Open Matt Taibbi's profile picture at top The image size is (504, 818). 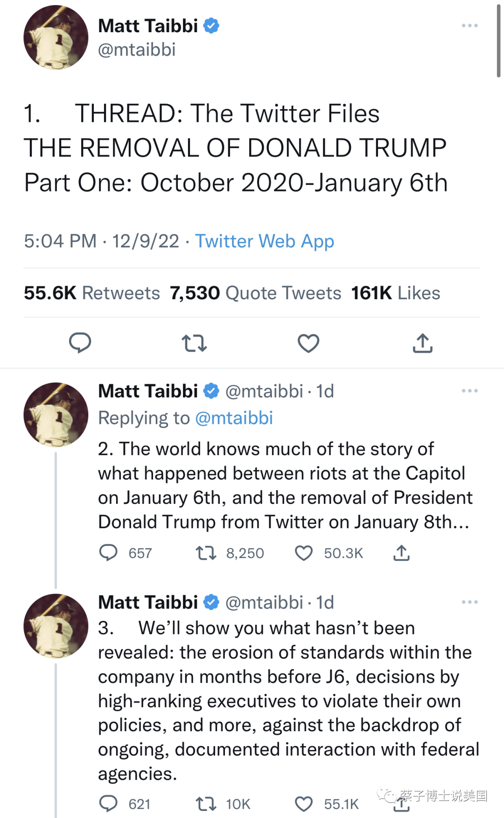pos(56,37)
